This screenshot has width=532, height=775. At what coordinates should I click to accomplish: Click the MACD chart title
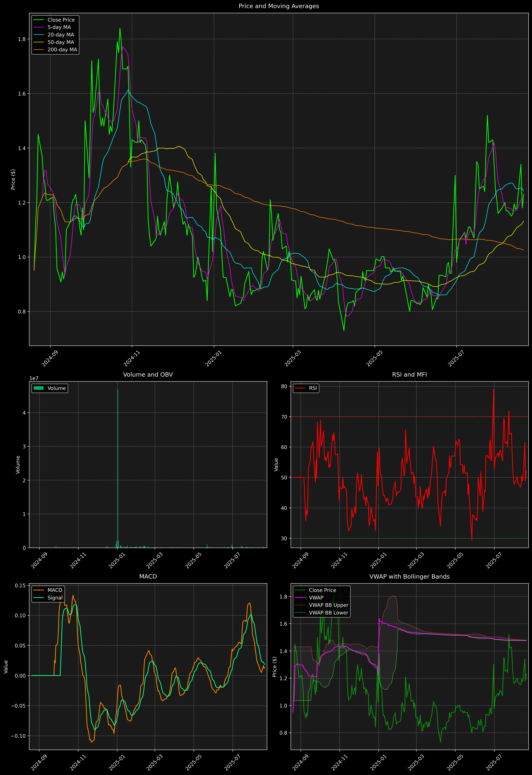click(148, 577)
